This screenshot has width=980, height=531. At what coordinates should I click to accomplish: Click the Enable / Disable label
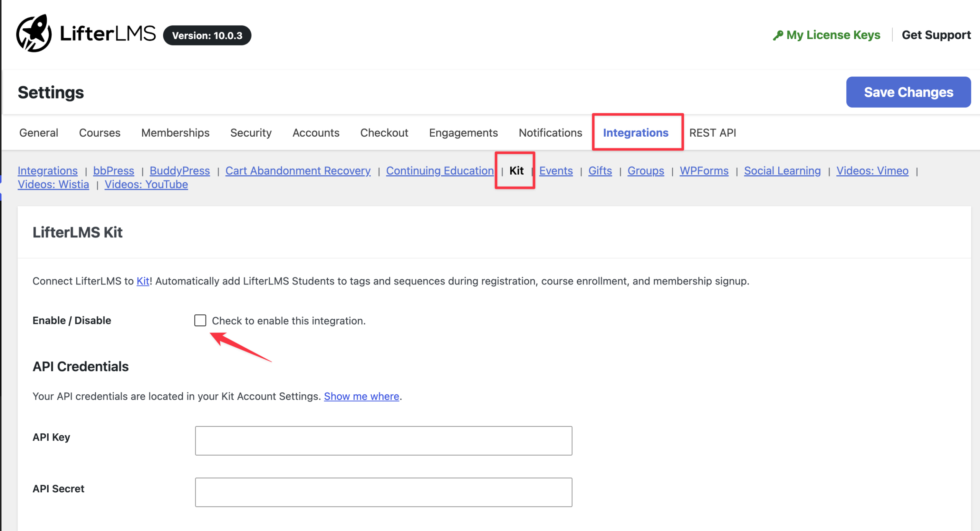(x=72, y=320)
